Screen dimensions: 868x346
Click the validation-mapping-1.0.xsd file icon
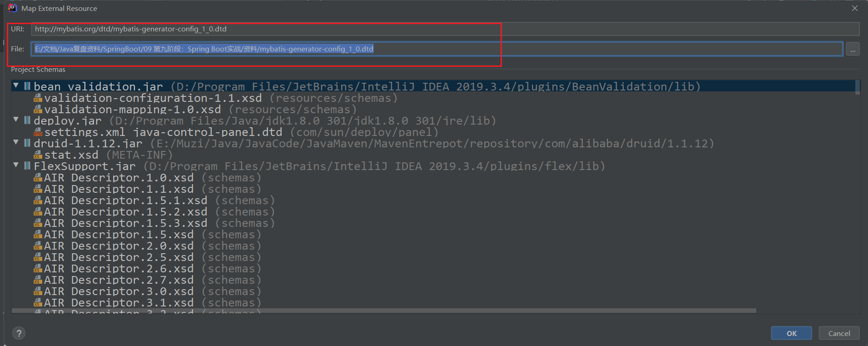tap(38, 109)
